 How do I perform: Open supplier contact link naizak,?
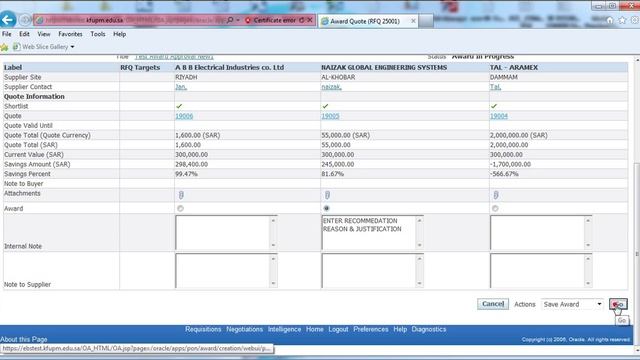tap(331, 87)
